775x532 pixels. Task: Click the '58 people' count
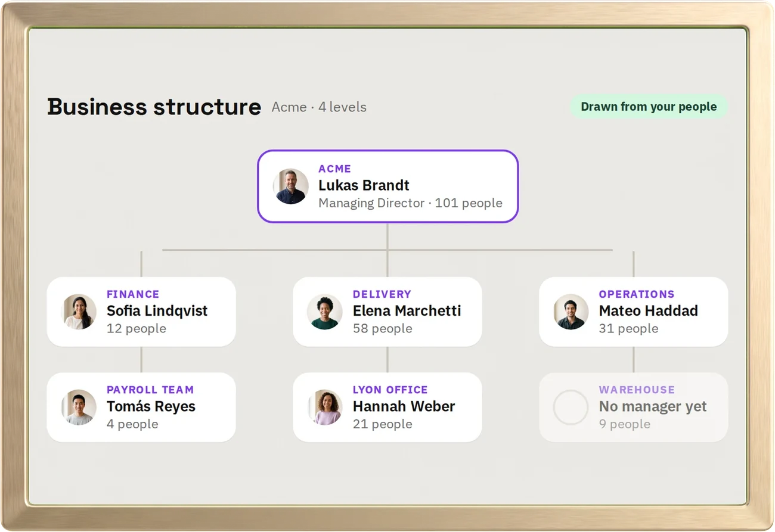(383, 329)
